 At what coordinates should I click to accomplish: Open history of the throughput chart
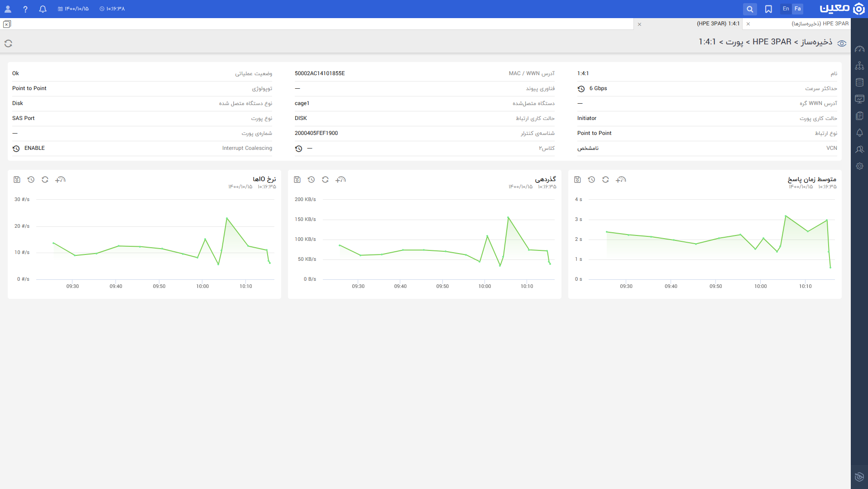311,180
